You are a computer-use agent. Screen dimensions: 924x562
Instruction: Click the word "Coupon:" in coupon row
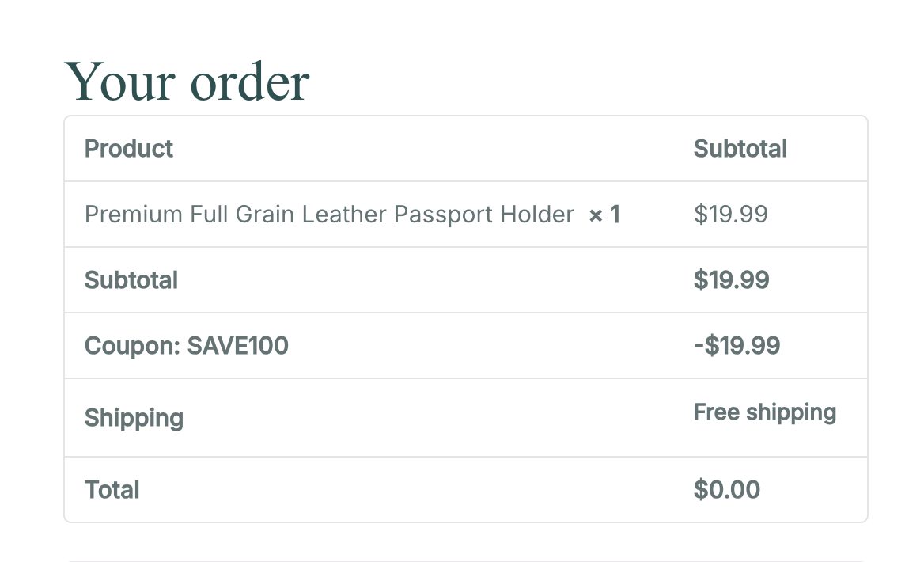133,346
